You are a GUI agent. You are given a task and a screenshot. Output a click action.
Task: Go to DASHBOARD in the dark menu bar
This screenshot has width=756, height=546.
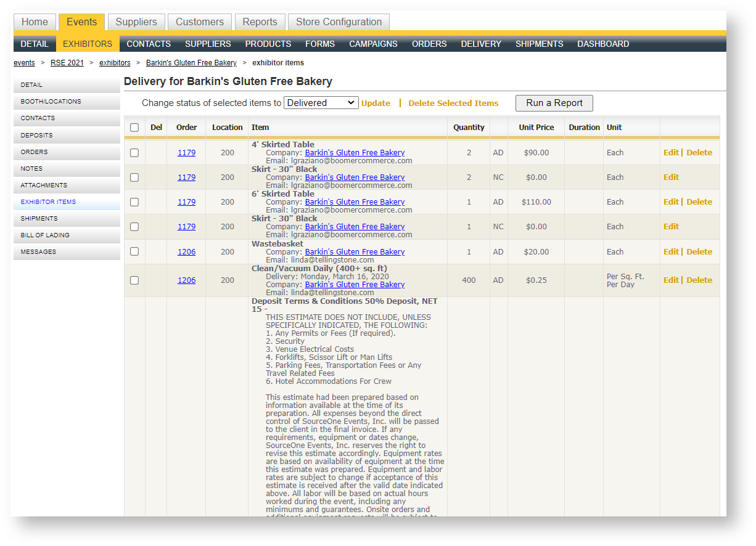click(603, 44)
